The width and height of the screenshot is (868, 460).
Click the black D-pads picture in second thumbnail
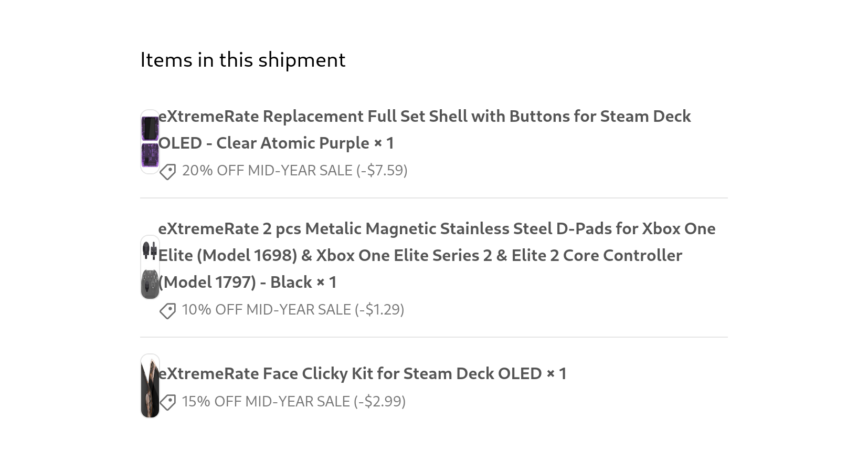pyautogui.click(x=150, y=251)
